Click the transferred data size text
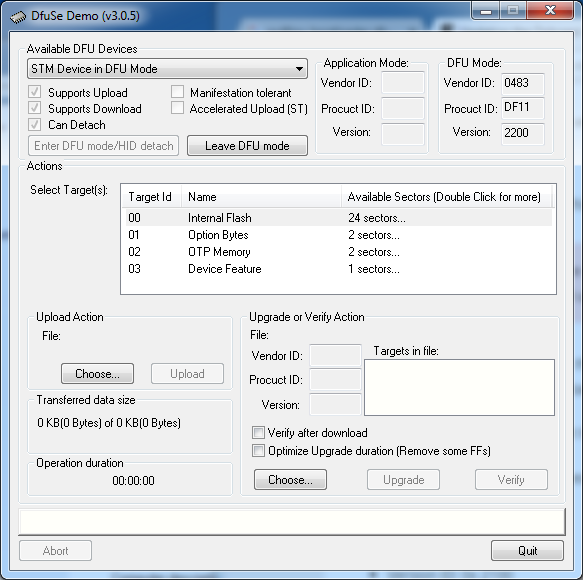Image resolution: width=583 pixels, height=580 pixels. coord(109,423)
